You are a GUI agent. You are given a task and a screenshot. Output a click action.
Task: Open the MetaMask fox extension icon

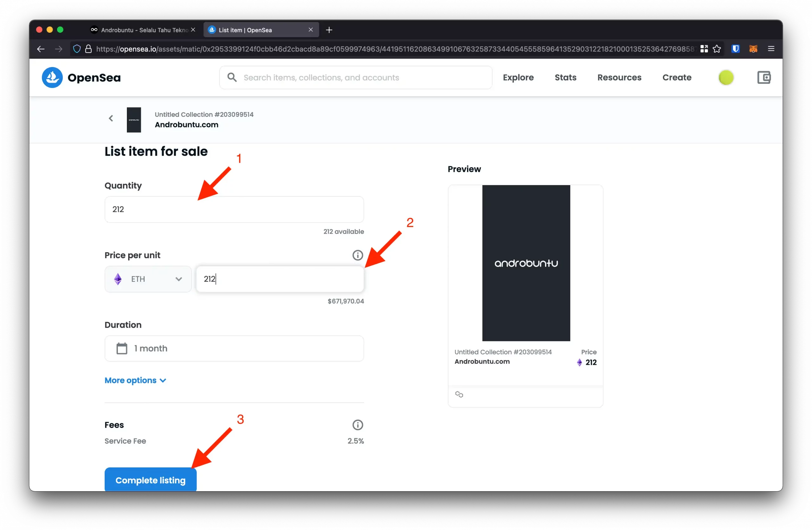tap(753, 49)
